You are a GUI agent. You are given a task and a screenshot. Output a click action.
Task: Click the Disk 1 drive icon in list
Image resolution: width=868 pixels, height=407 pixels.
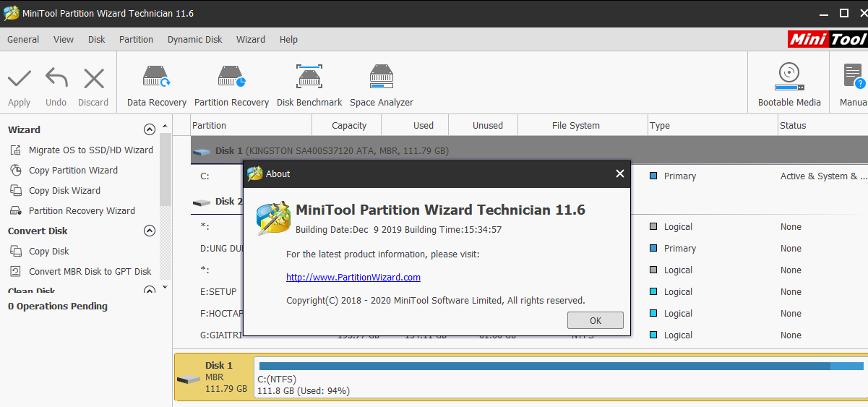[202, 152]
